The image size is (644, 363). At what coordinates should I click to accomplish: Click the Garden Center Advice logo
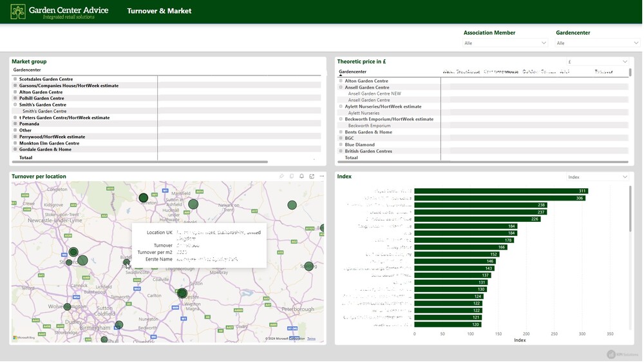click(59, 12)
